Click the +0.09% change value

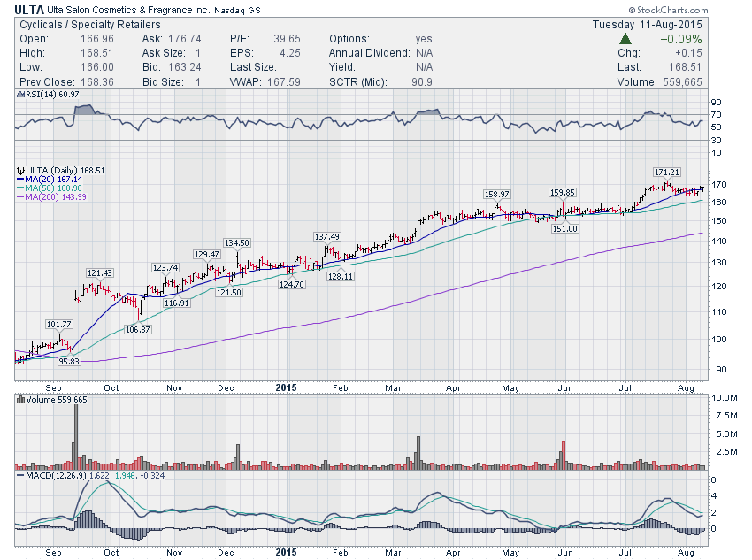pos(681,39)
